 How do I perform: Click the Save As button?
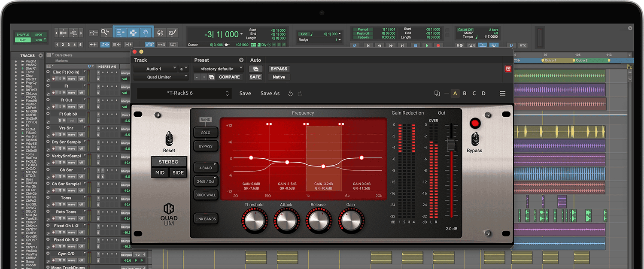coord(270,93)
